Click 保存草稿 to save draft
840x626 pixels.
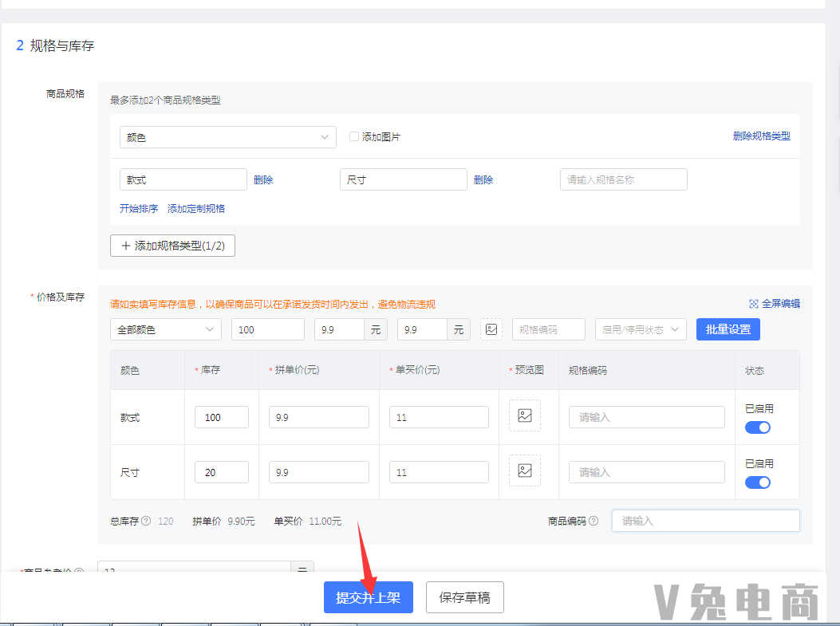click(464, 596)
